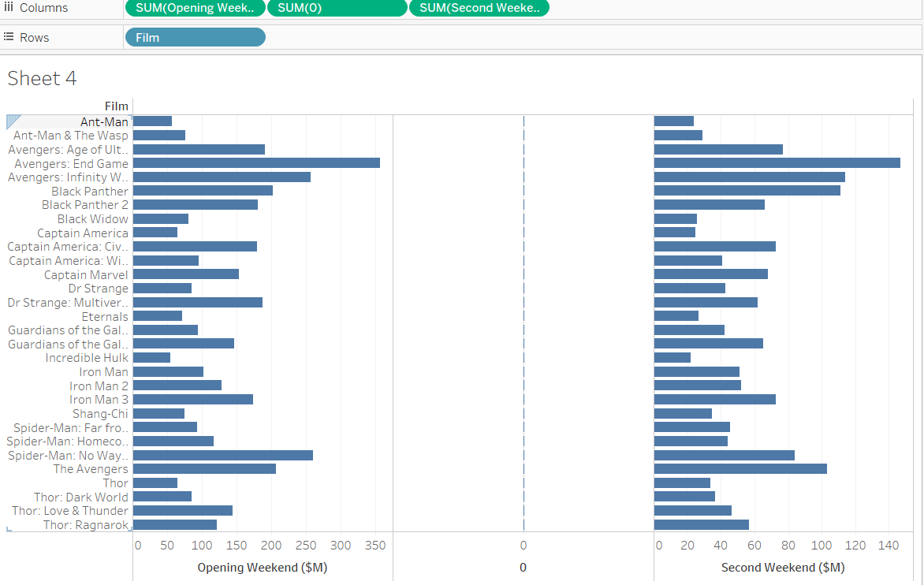This screenshot has height=585, width=924.
Task: Select the The Avengers label
Action: click(91, 469)
